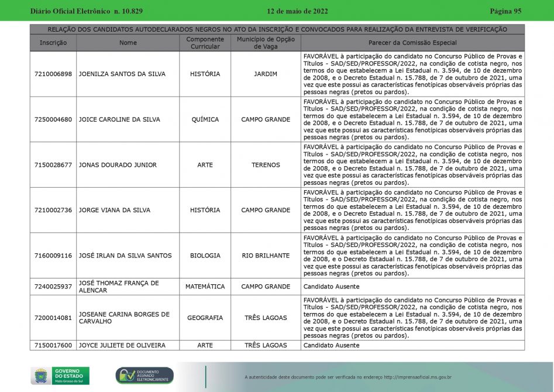Click the Componente Curricular column header

(x=205, y=43)
